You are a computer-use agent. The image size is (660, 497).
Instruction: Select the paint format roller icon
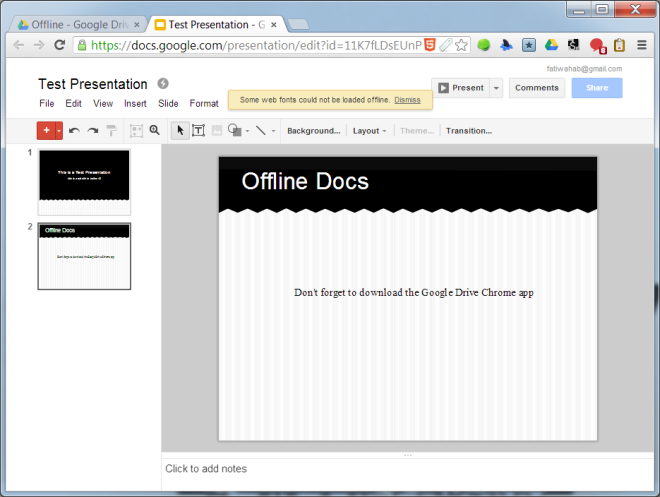pos(111,131)
